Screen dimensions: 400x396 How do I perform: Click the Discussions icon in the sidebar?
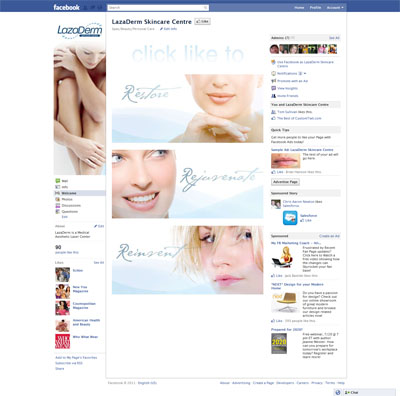[x=58, y=205]
